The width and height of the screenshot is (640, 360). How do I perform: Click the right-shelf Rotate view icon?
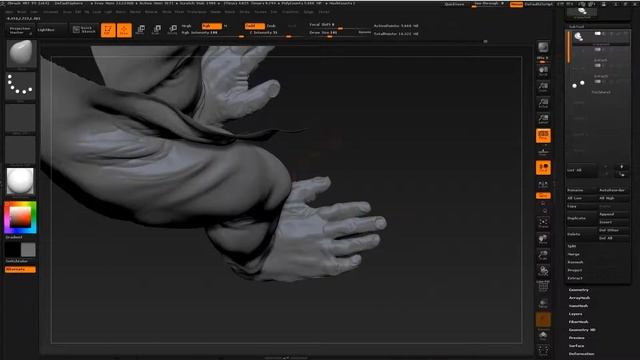click(x=543, y=271)
